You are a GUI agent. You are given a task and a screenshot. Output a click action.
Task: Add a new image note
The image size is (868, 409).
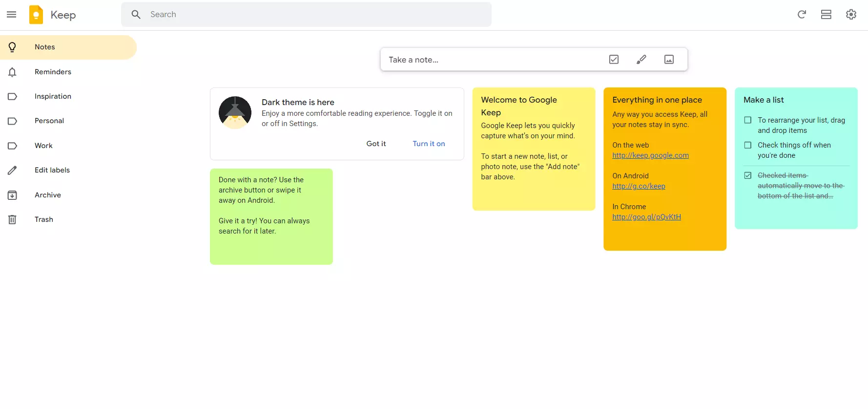pyautogui.click(x=669, y=60)
